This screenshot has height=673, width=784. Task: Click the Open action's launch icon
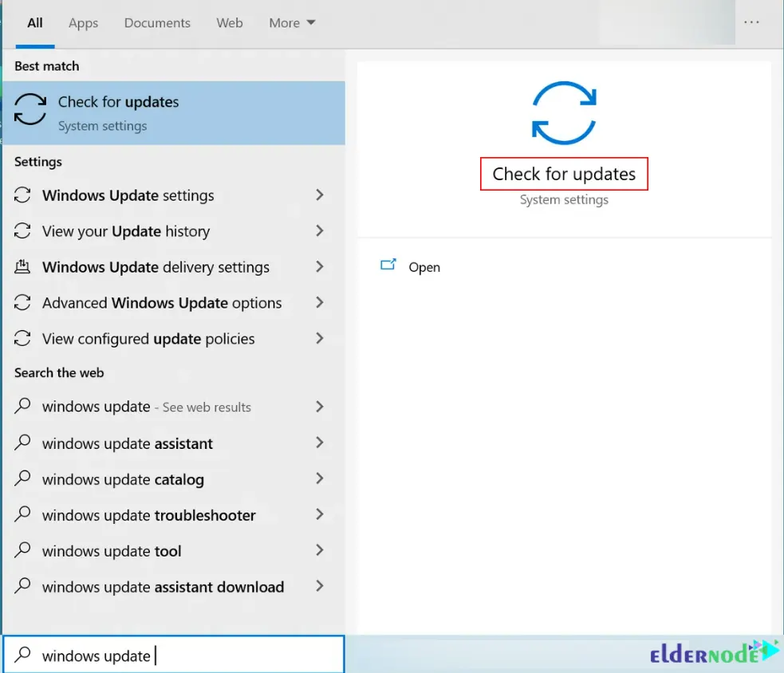[x=388, y=265]
